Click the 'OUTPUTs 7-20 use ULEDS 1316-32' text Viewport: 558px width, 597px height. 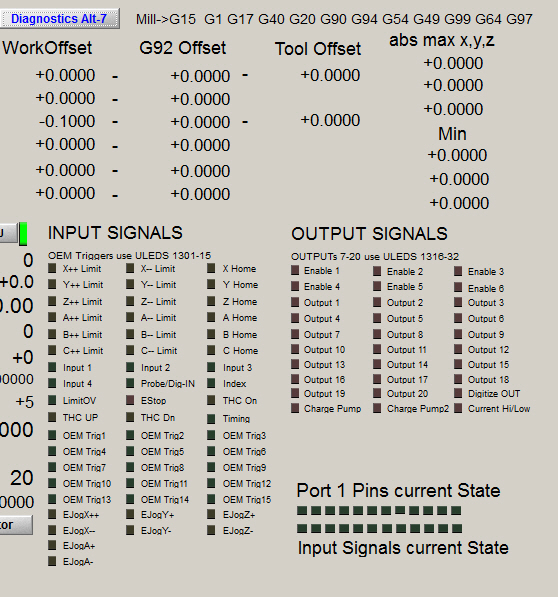click(375, 256)
